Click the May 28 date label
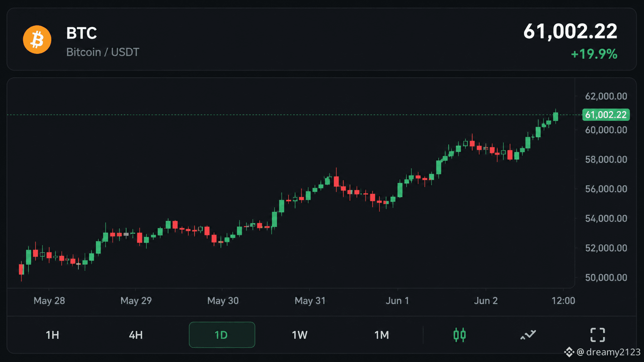Viewport: 644px width, 362px height. click(x=49, y=300)
